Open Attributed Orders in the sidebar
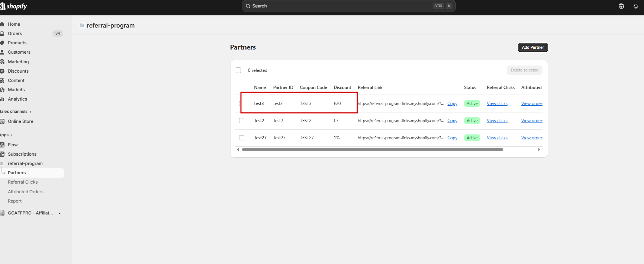The width and height of the screenshot is (644, 264). point(26,192)
